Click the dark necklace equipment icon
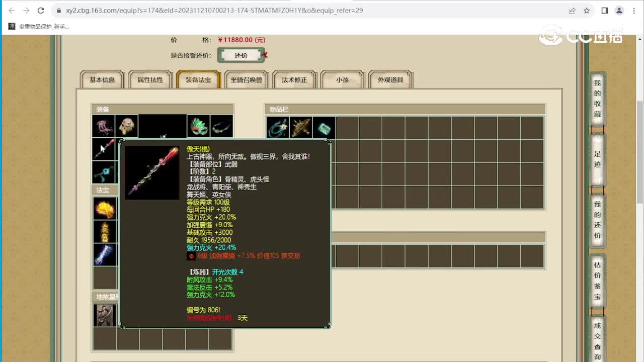644x362 pixels. [221, 126]
